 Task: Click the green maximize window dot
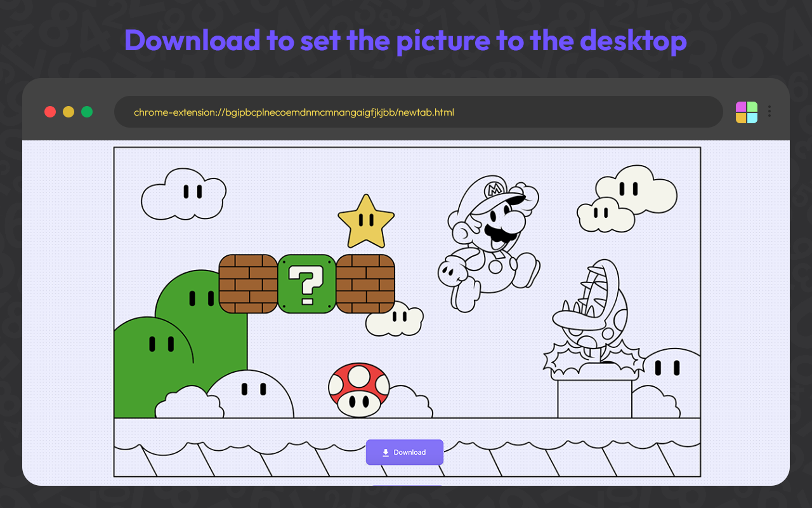coord(87,112)
